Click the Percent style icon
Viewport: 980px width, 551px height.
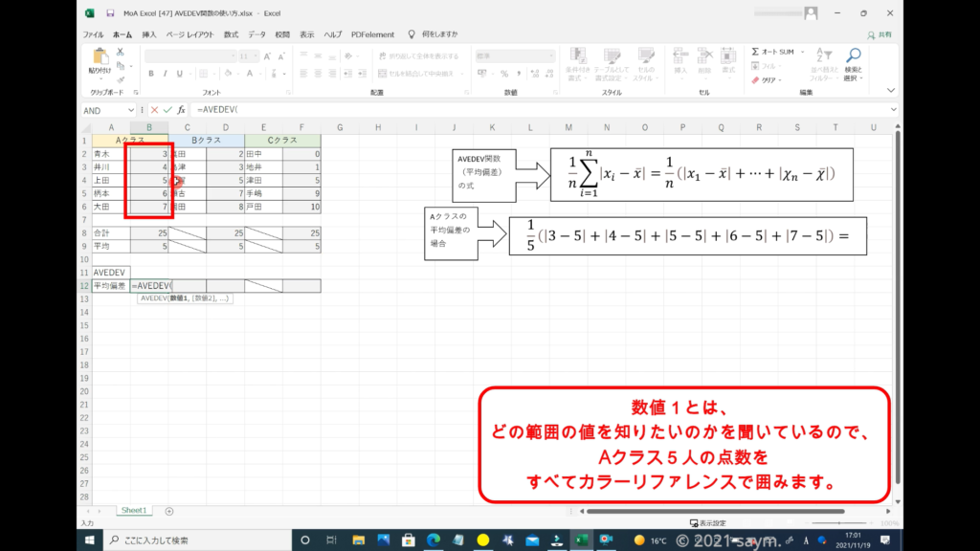[504, 74]
